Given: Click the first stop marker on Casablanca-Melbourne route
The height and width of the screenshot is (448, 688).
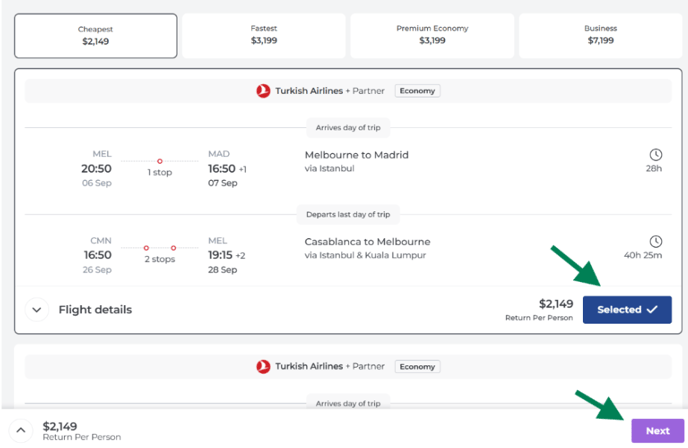Looking at the screenshot, I should coord(146,248).
